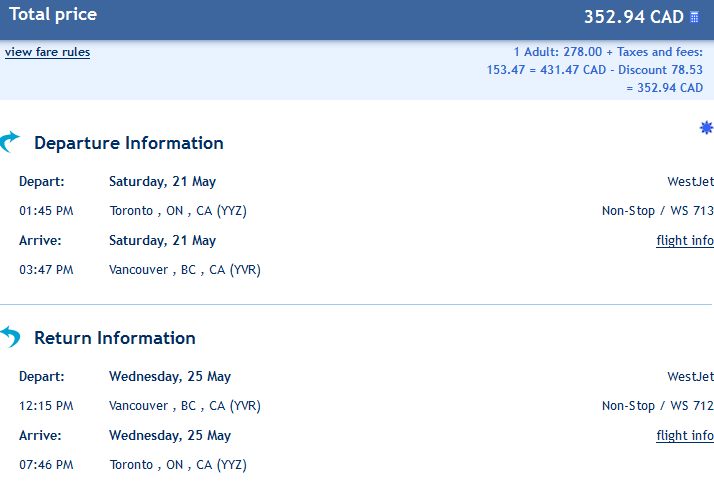Image resolution: width=714 pixels, height=490 pixels.
Task: Click the 352.94 CAD total amount
Action: (633, 17)
